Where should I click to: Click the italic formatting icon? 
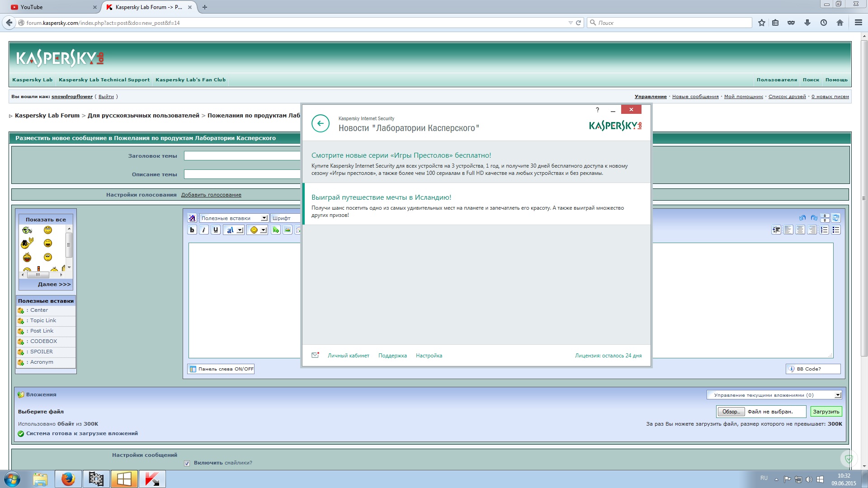[x=204, y=230]
